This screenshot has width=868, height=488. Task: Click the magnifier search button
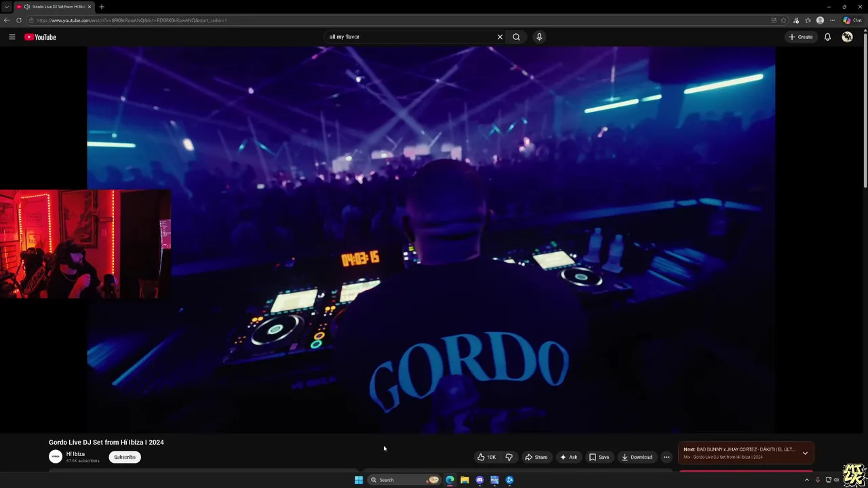(x=516, y=37)
